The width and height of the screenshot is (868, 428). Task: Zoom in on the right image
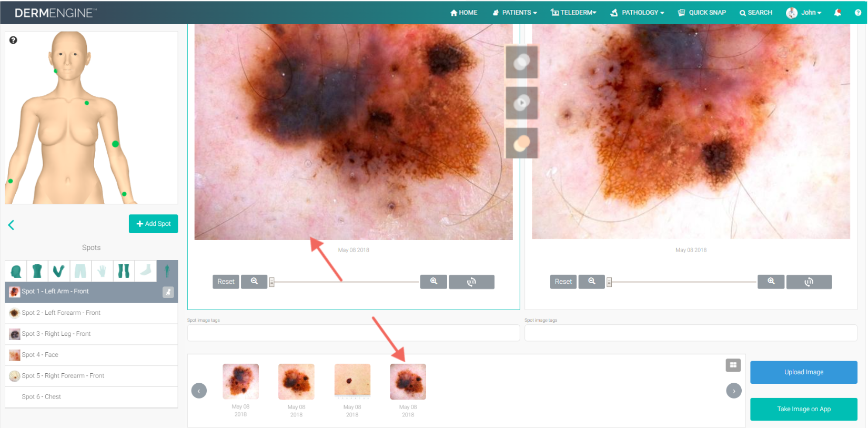[x=771, y=282]
